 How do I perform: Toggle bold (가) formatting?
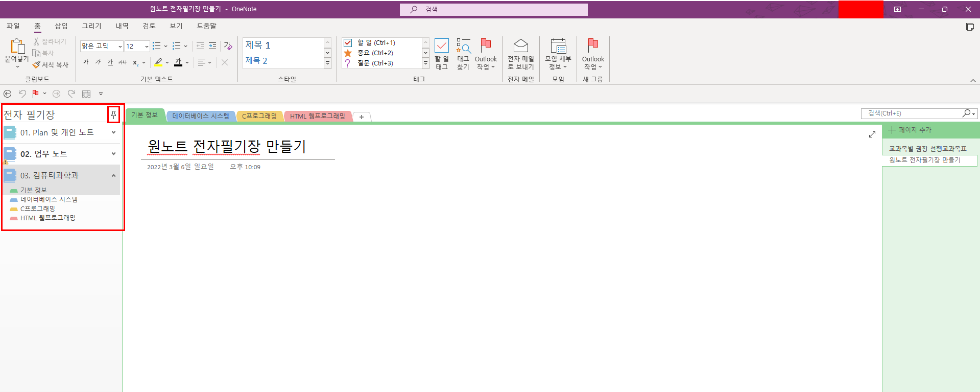point(86,62)
